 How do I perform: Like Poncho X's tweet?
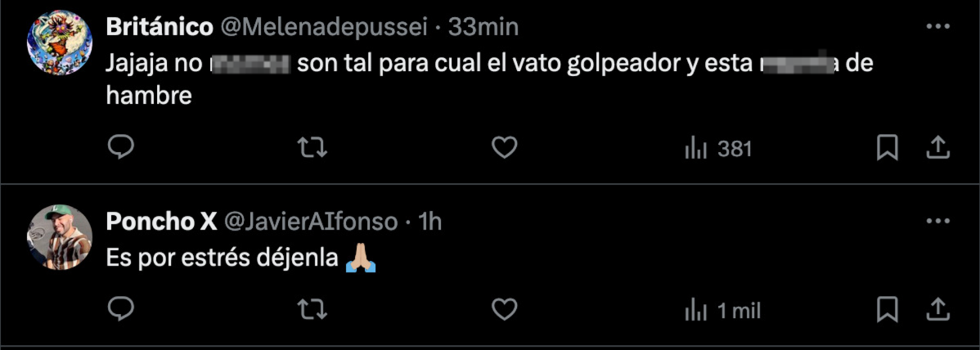coord(505,309)
